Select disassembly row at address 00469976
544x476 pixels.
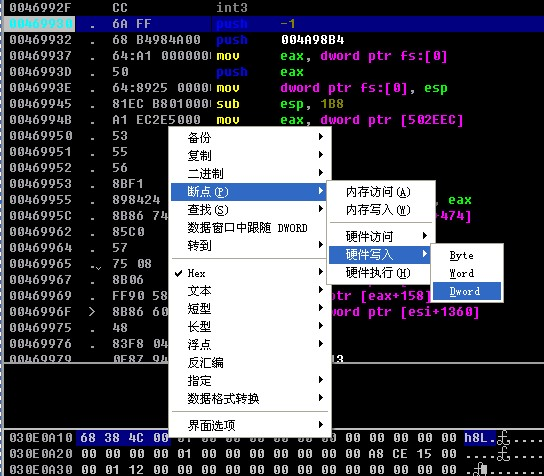tap(86, 343)
